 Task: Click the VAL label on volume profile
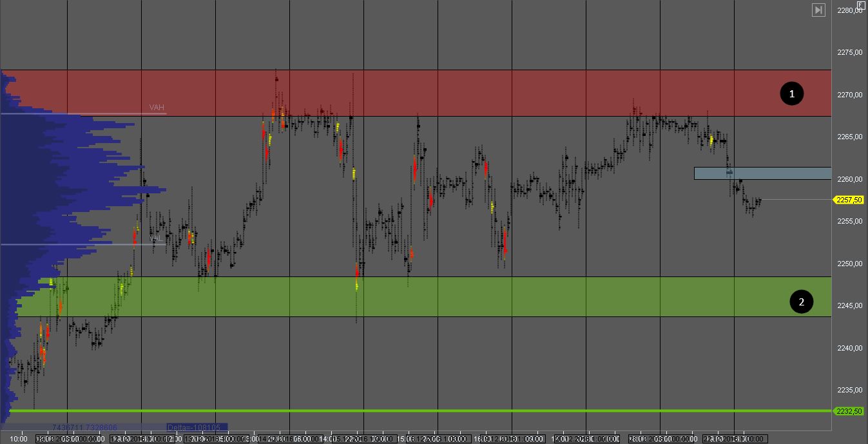pyautogui.click(x=155, y=238)
